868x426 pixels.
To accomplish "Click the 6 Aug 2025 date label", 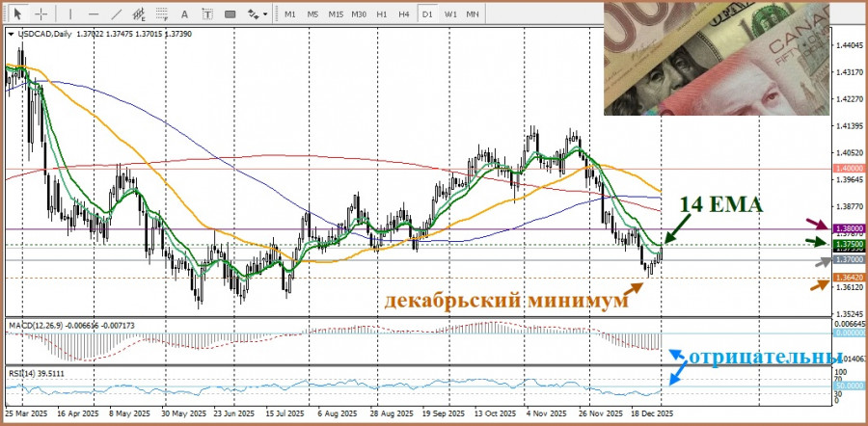I will click(338, 413).
